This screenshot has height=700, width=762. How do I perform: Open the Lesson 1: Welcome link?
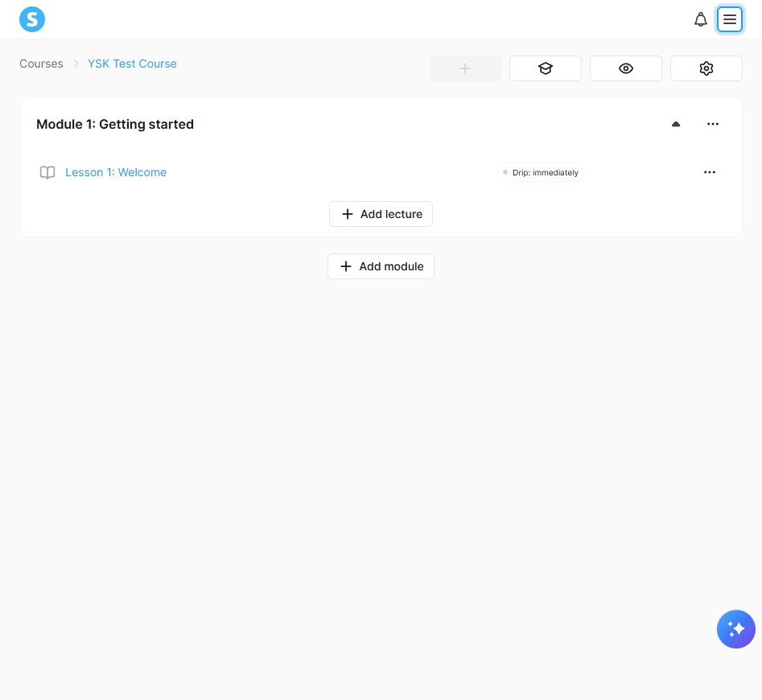[x=116, y=172]
